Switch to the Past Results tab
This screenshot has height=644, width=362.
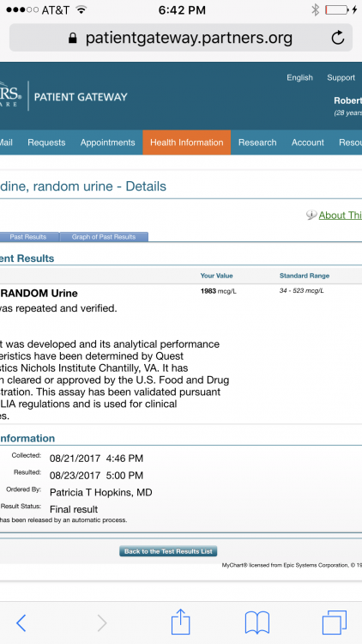[28, 237]
